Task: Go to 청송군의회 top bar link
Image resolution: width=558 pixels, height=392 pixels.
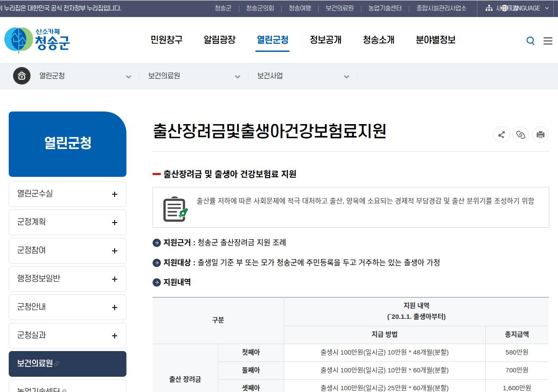Action: [260, 8]
